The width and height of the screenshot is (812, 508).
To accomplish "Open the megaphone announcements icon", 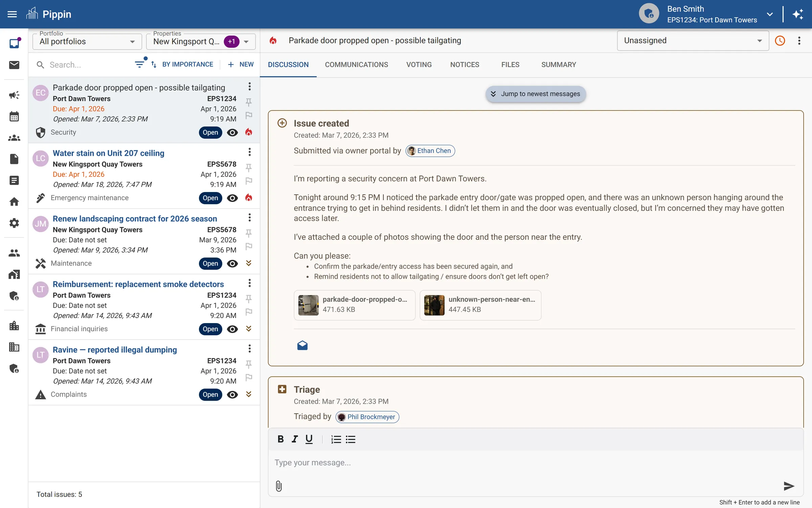I will tap(14, 95).
